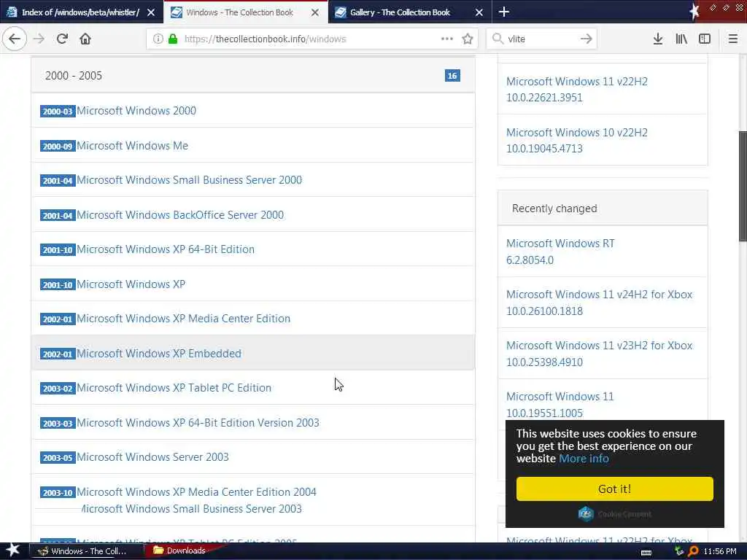Open Microsoft Windows 11 10.0.19551.1005 link
The image size is (747, 560).
[x=560, y=404]
